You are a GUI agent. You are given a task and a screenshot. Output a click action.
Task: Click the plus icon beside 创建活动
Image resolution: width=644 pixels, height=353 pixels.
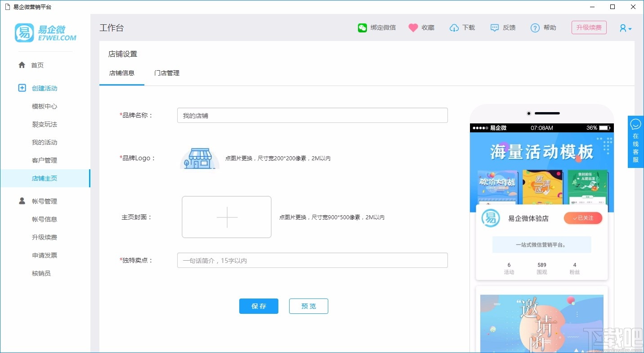[x=22, y=88]
